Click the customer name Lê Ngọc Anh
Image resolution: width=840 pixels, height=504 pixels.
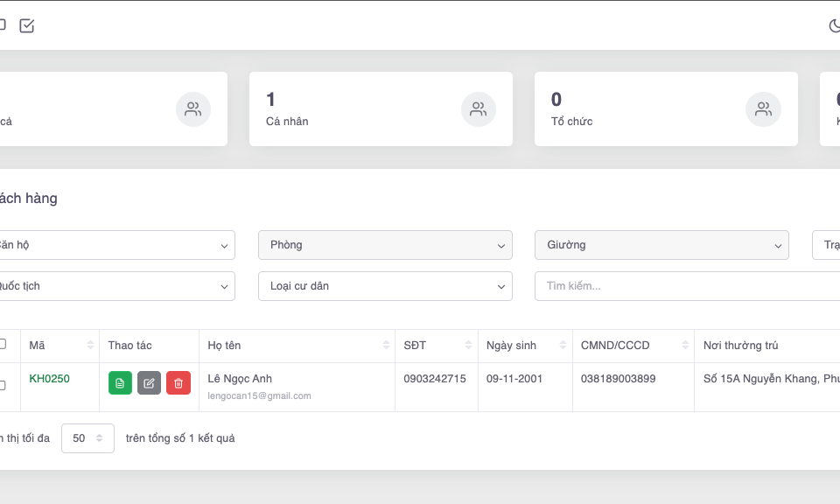pos(240,379)
